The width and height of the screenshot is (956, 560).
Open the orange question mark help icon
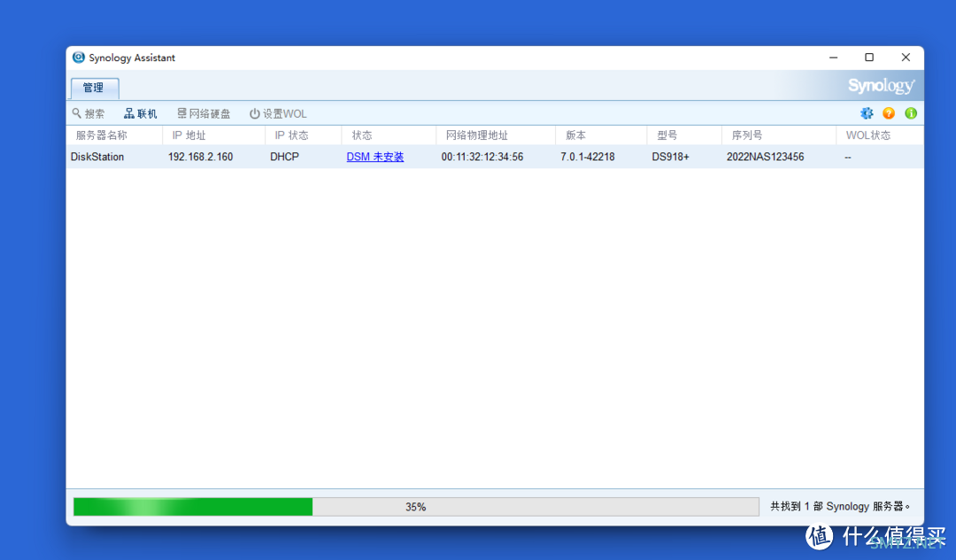(x=889, y=113)
